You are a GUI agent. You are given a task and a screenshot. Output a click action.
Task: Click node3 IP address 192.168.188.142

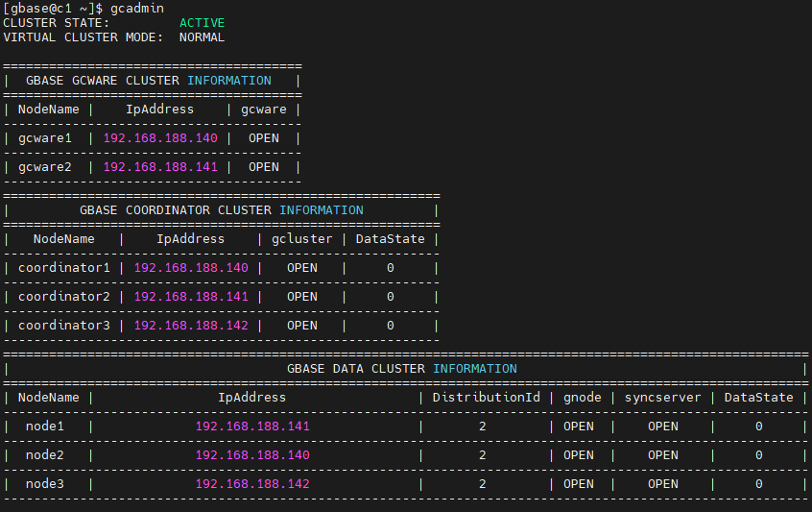click(252, 483)
